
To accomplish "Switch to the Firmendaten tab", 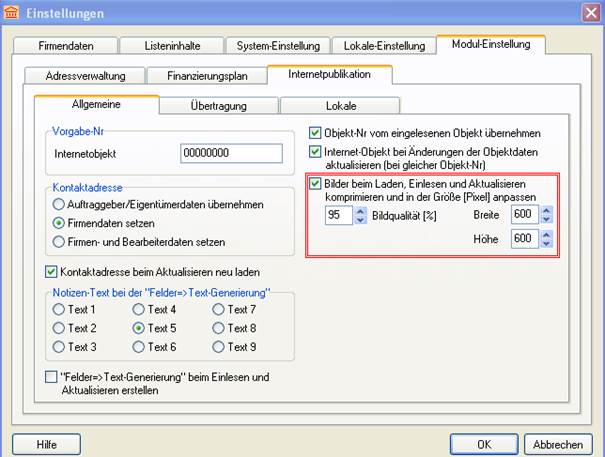I will click(66, 46).
